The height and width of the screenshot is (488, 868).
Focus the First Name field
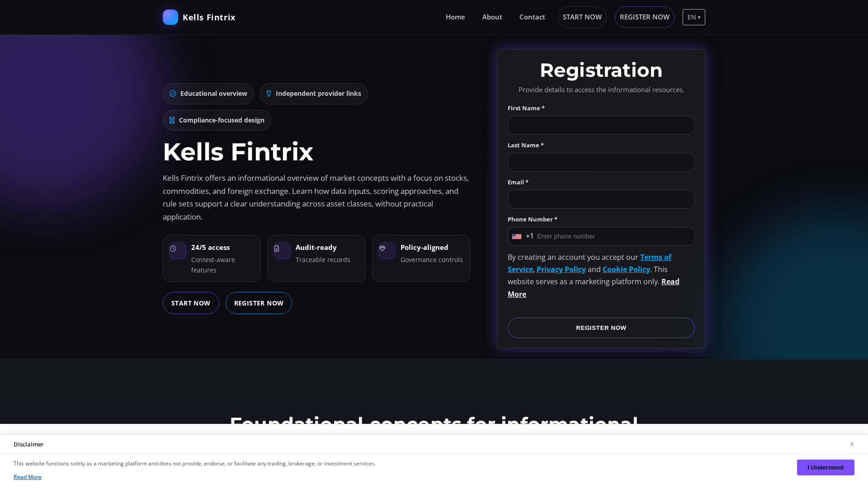pyautogui.click(x=601, y=125)
